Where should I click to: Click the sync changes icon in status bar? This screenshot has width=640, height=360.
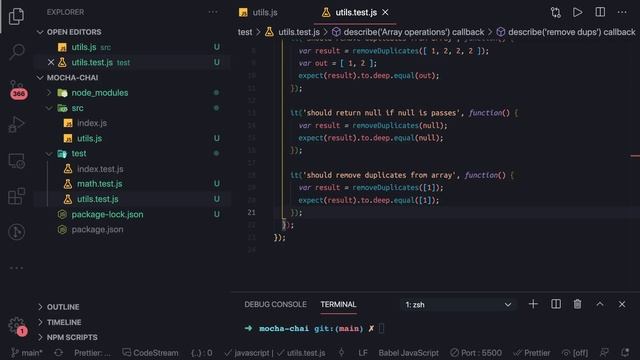pos(58,353)
